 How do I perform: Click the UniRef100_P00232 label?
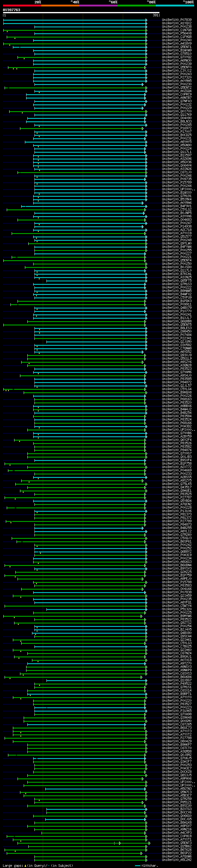[177, 104]
